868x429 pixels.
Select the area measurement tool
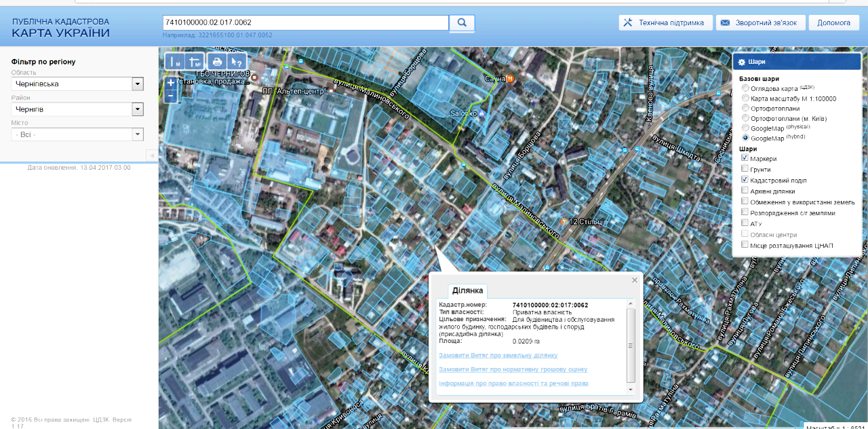click(x=195, y=62)
